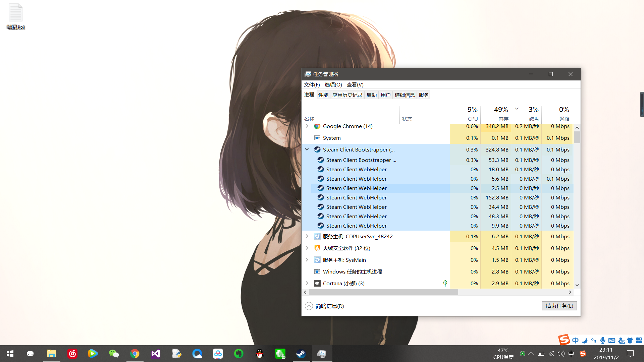Open QQ from the taskbar
The image size is (644, 362).
[x=259, y=353]
